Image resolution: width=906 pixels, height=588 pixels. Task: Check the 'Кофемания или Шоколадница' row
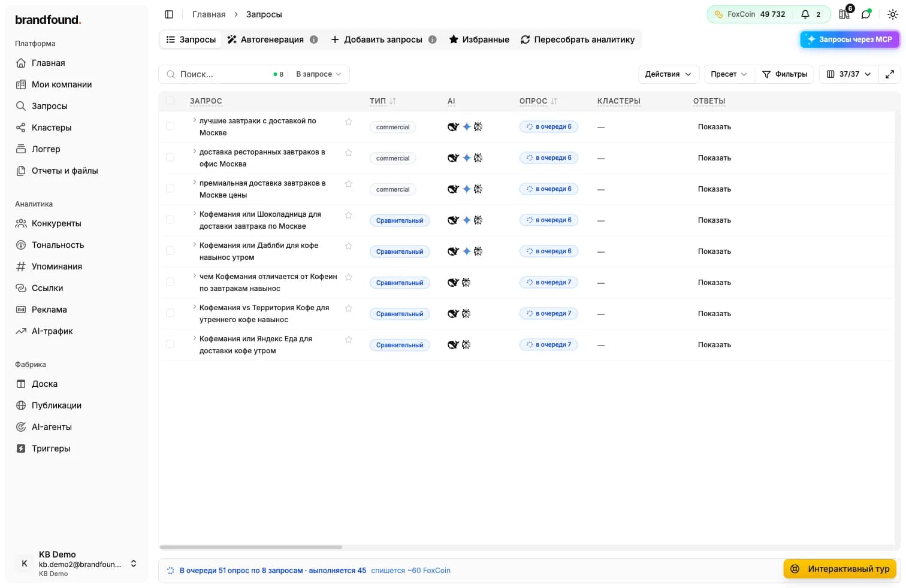coord(170,220)
